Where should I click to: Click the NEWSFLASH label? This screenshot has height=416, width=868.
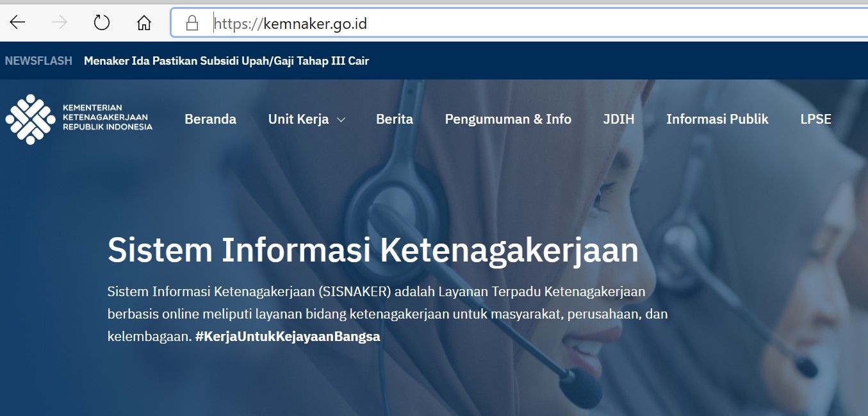pyautogui.click(x=38, y=61)
